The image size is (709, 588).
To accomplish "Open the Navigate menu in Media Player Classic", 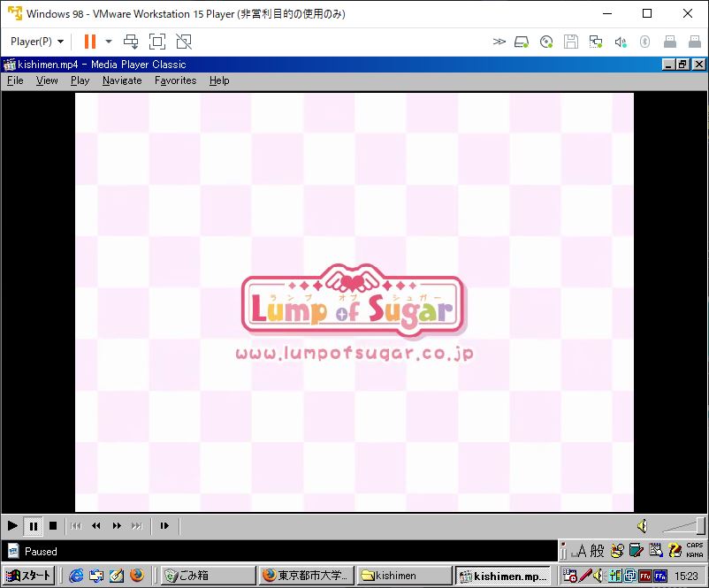I will pyautogui.click(x=121, y=80).
